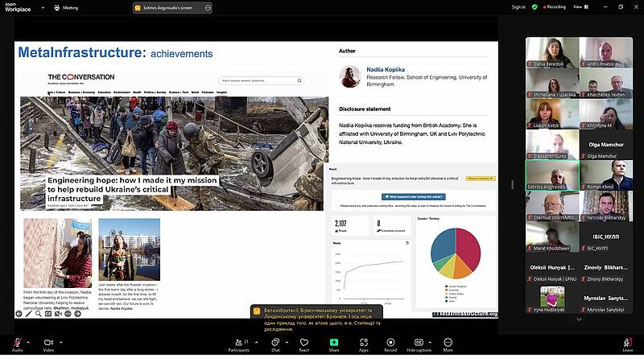
Task: Click the blue pie chart segment
Action: point(443,245)
